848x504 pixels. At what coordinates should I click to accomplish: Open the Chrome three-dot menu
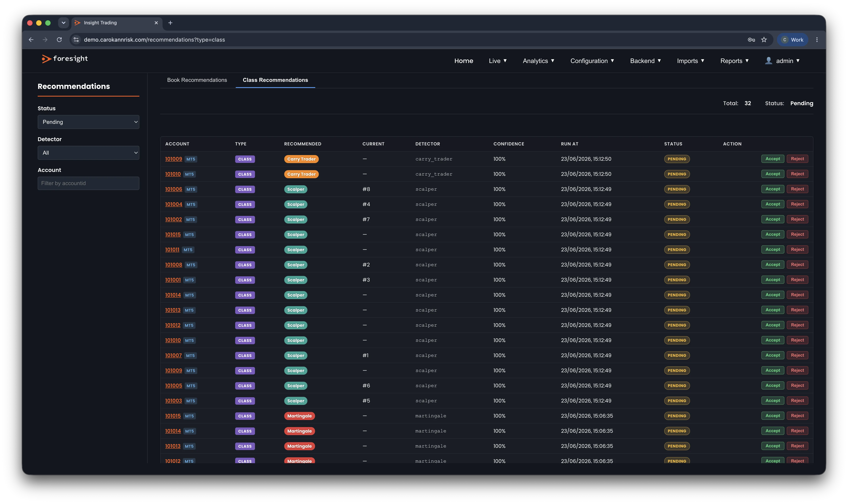click(817, 40)
